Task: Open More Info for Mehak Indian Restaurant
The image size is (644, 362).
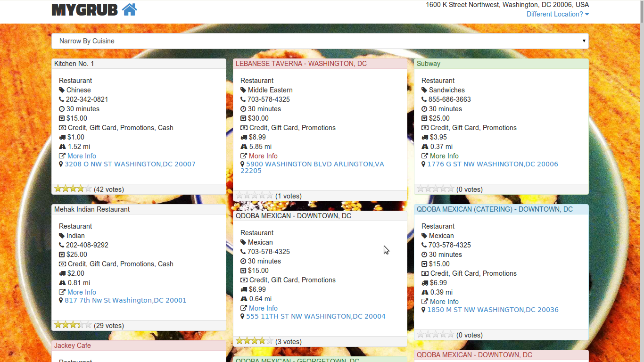Action: [x=82, y=292]
